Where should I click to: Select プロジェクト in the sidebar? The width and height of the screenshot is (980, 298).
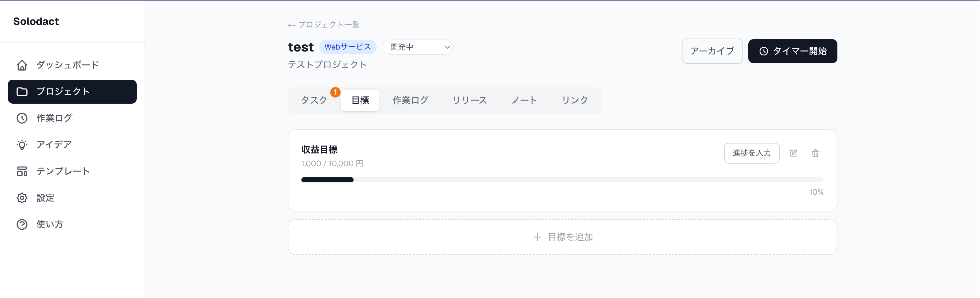72,92
